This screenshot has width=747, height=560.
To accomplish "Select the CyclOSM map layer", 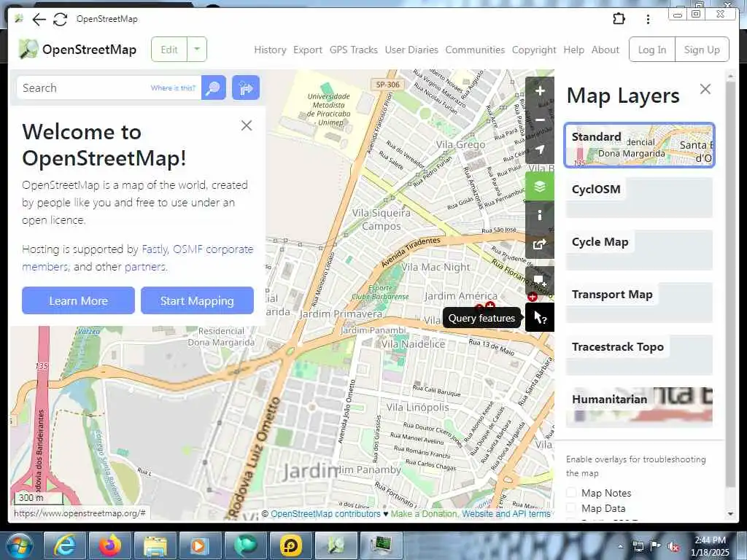I will tap(639, 197).
